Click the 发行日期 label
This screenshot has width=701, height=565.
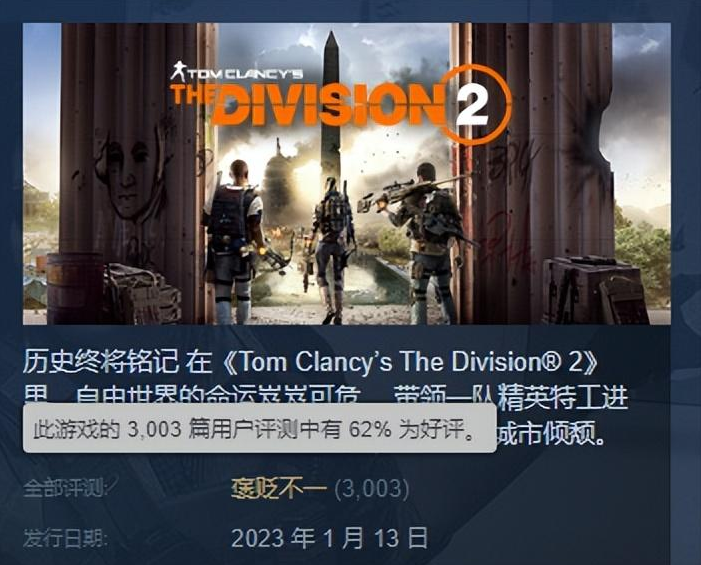pyautogui.click(x=65, y=538)
